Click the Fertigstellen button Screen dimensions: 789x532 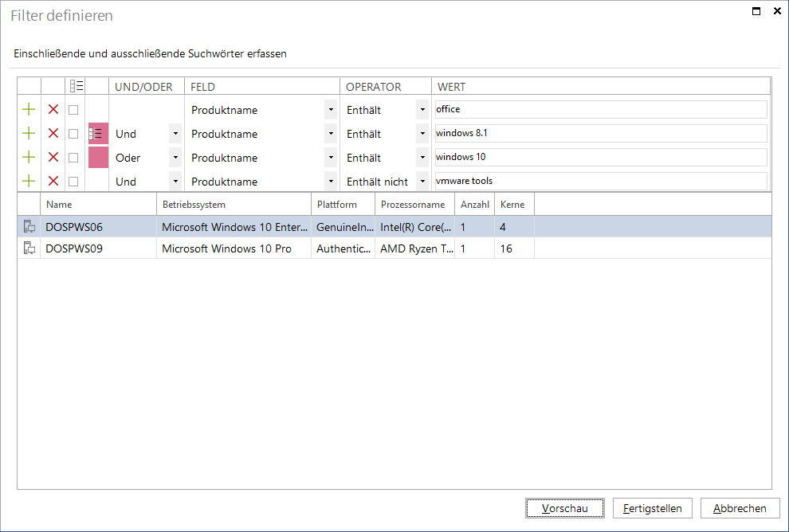pyautogui.click(x=653, y=508)
